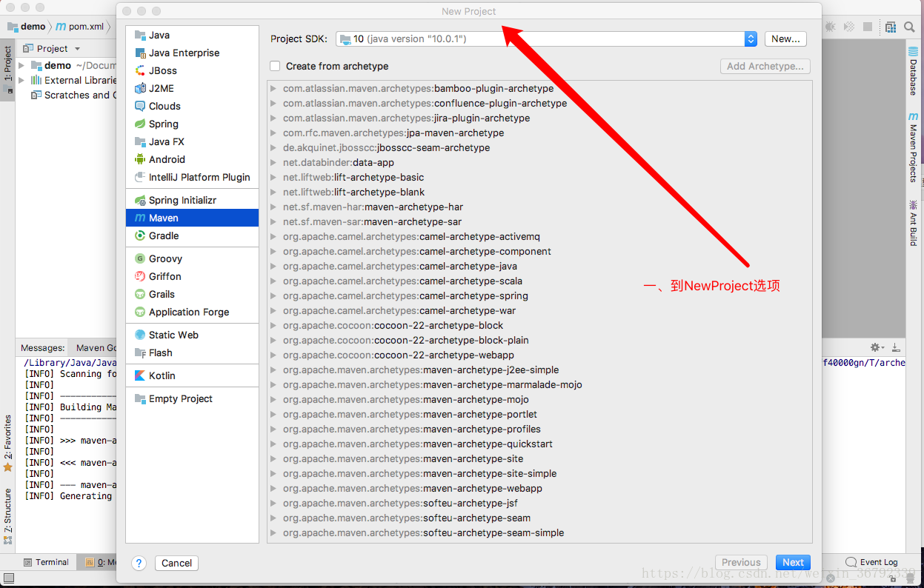
Task: Select Java FX project type
Action: pos(192,141)
